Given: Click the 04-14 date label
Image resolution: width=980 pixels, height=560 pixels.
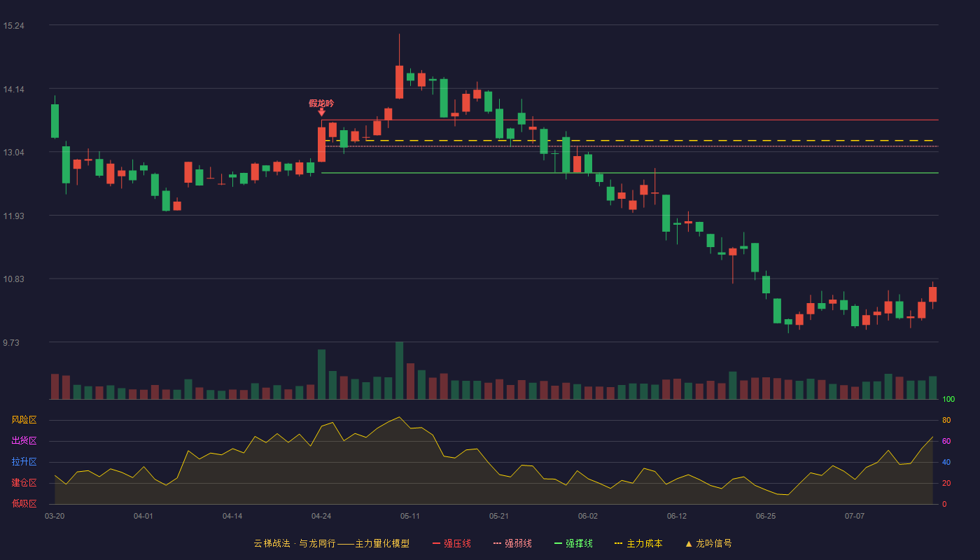Looking at the screenshot, I should click(x=232, y=516).
